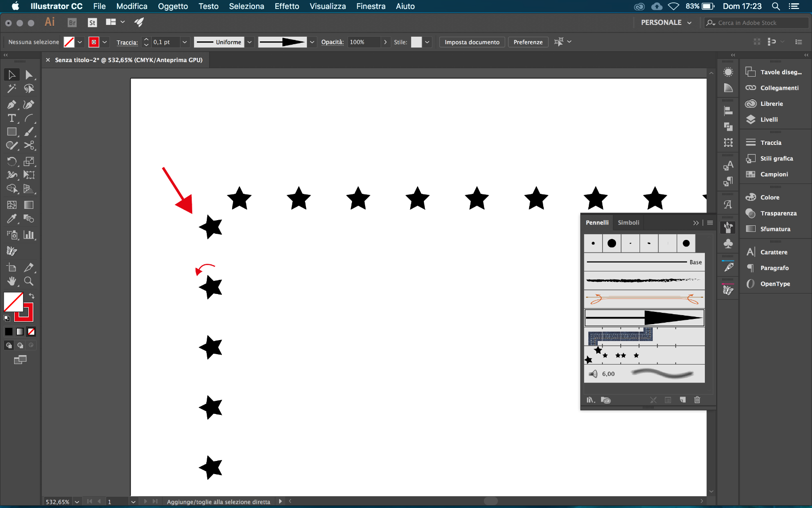Select the arrow art brush in Pennelli
The width and height of the screenshot is (812, 508).
click(644, 318)
